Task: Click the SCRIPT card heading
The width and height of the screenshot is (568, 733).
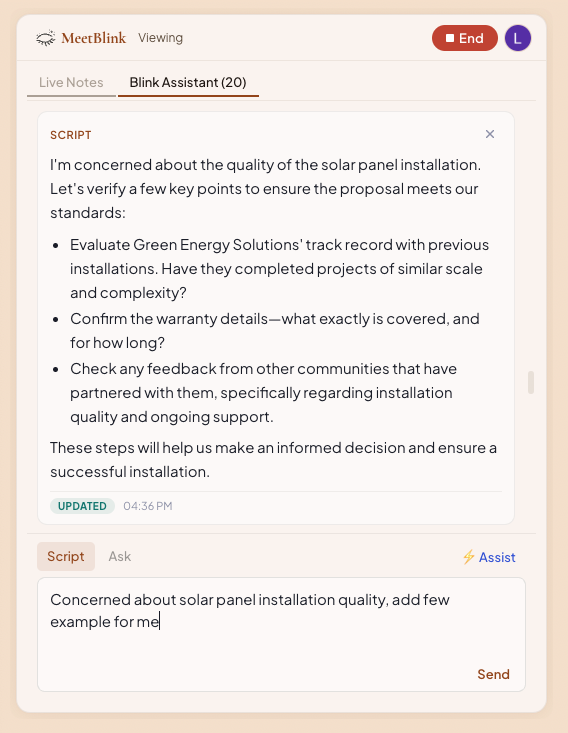Action: pos(71,135)
